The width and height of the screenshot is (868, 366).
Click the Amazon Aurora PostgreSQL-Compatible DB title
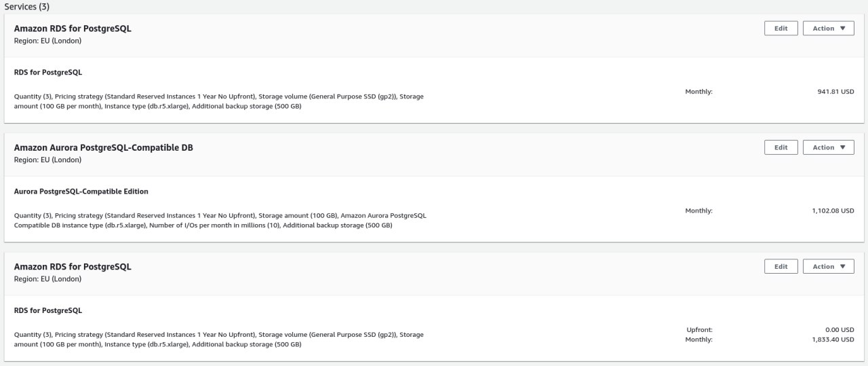click(x=103, y=147)
